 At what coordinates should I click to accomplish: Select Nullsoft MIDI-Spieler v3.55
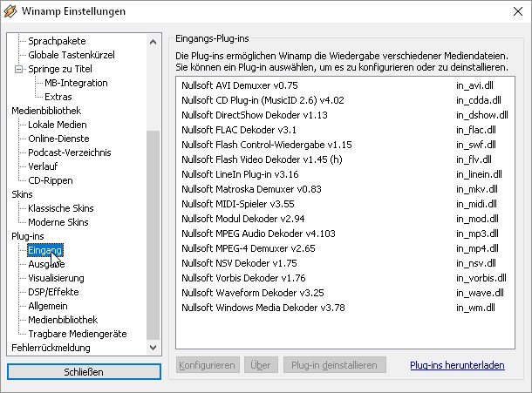(x=345, y=204)
